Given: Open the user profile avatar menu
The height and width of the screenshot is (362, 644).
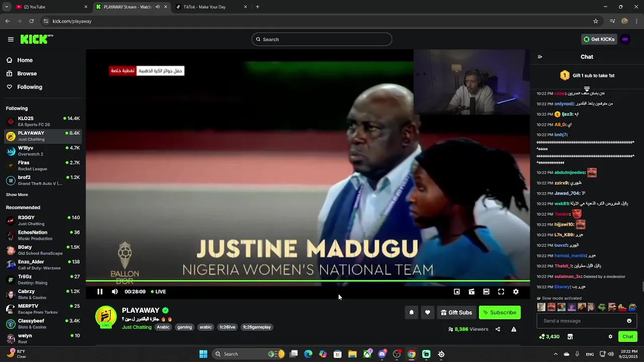Looking at the screenshot, I should click(625, 39).
